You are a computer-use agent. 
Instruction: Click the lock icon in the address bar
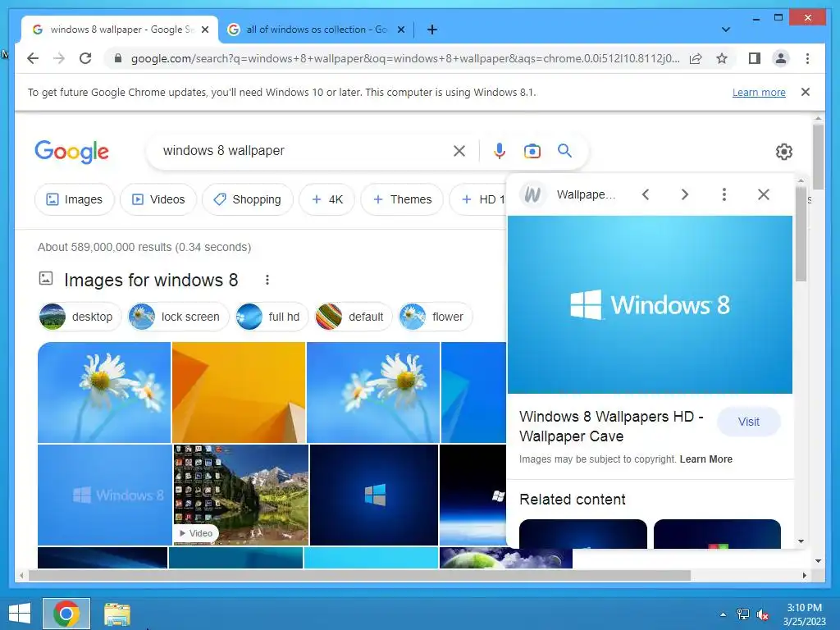pos(118,58)
